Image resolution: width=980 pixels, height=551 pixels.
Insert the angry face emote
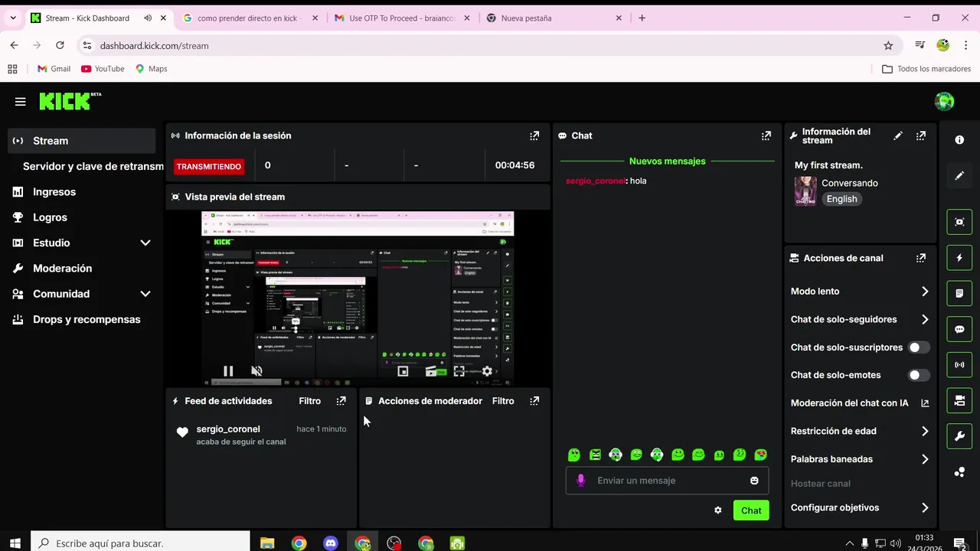coord(595,455)
